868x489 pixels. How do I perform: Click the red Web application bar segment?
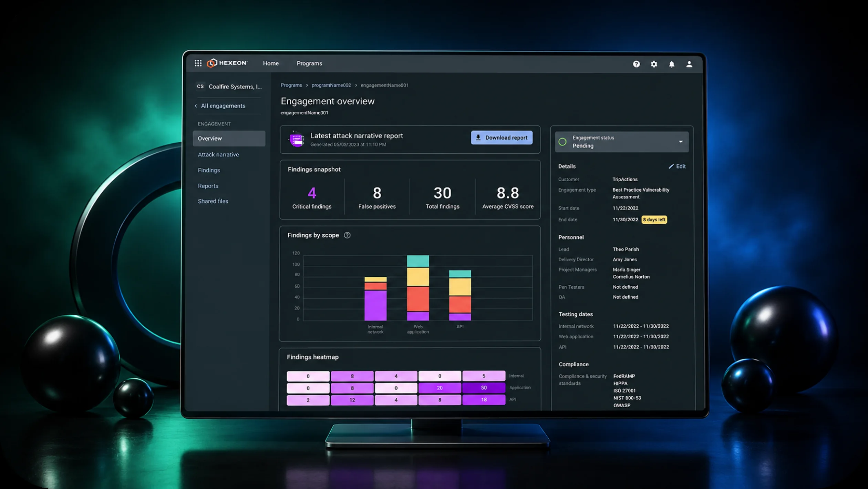(x=418, y=299)
